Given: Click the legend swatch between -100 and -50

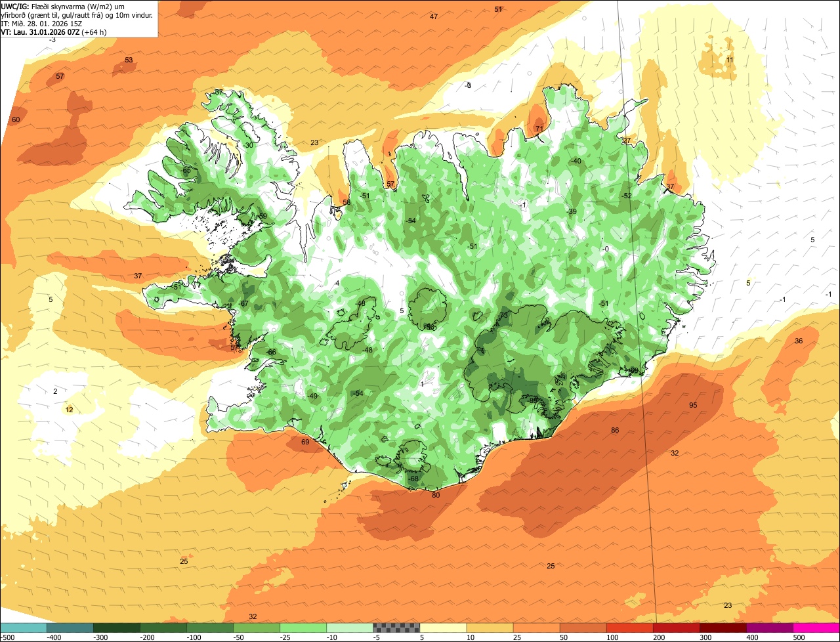Looking at the screenshot, I should (209, 628).
